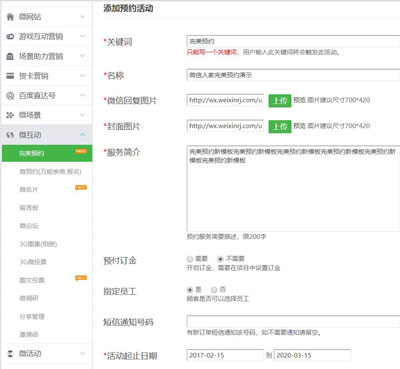The height and width of the screenshot is (369, 400).
Task: Open 完美预约 submenu item
Action: click(x=47, y=153)
